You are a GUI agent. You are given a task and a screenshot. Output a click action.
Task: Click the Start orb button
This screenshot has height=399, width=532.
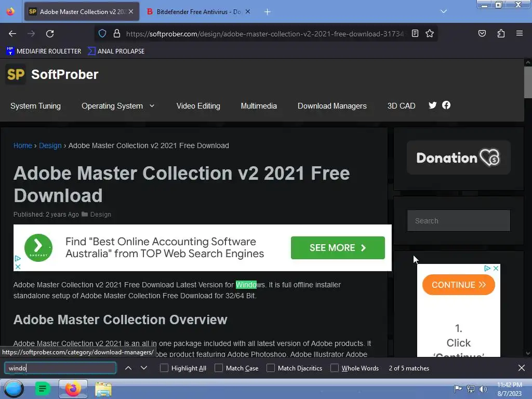tap(14, 389)
